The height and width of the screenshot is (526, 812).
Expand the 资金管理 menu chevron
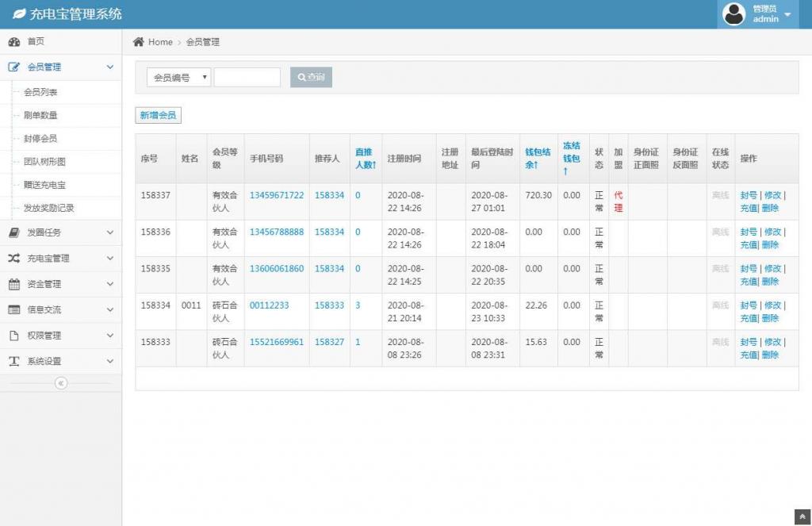pos(109,284)
